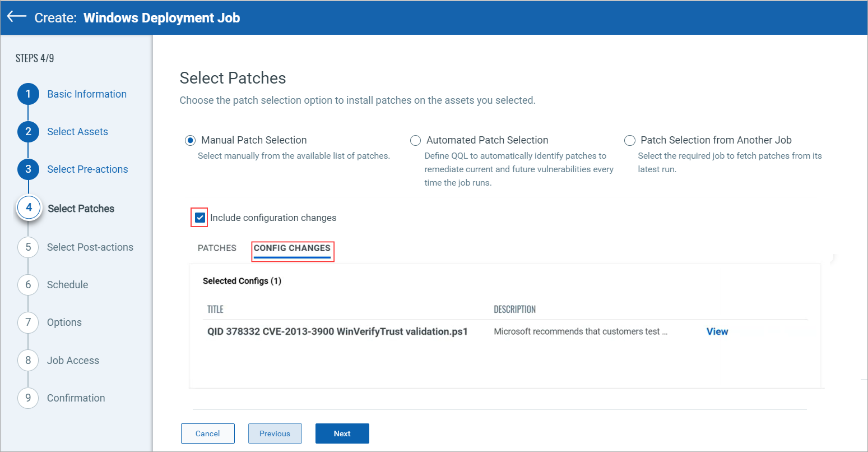Open step 5 Select Post-actions circle
This screenshot has width=868, height=452.
(28, 247)
